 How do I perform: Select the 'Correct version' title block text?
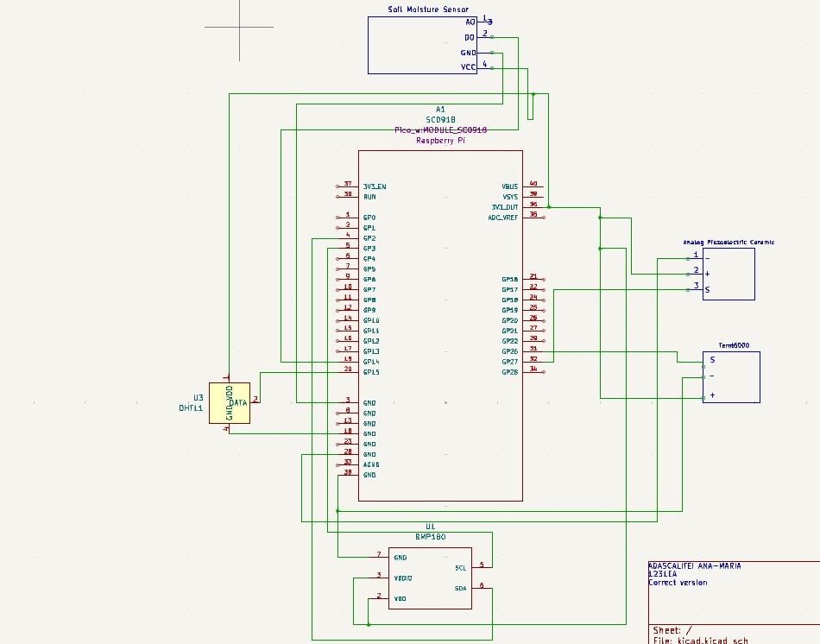tap(678, 582)
